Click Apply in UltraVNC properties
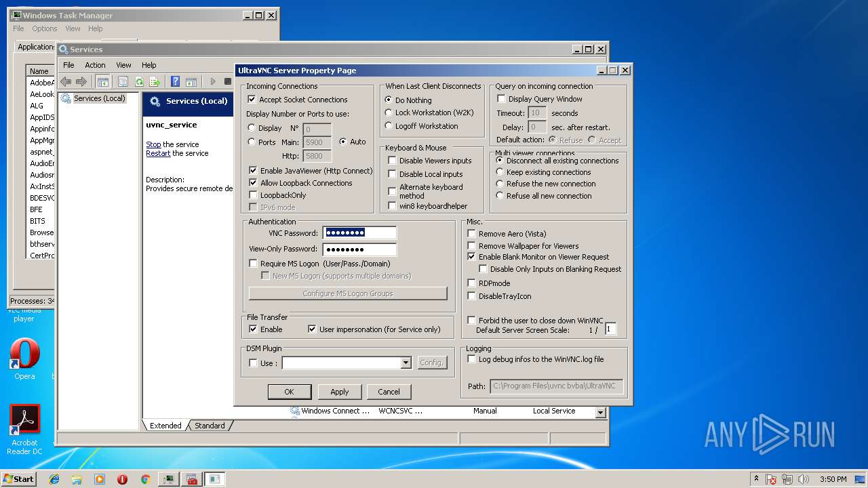This screenshot has height=488, width=868. [x=340, y=392]
